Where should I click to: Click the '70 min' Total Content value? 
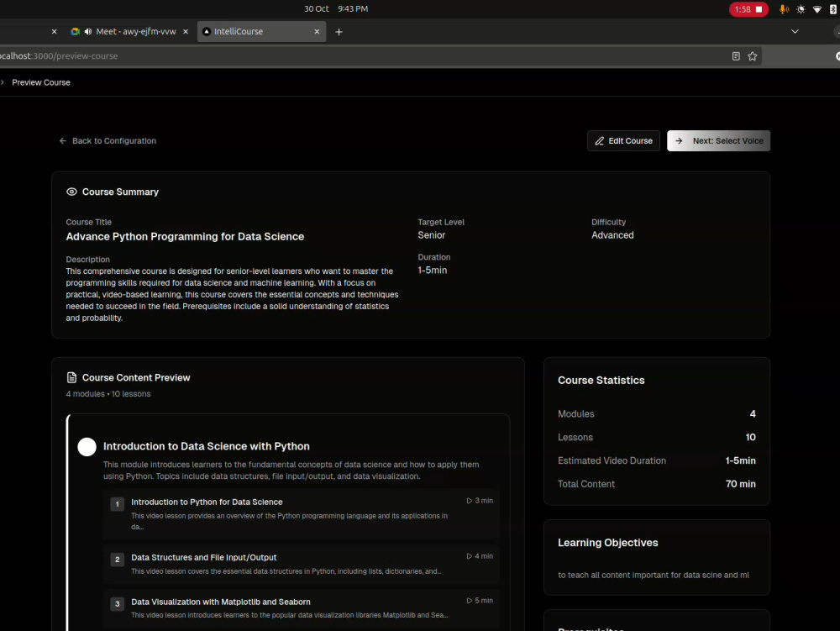point(740,484)
